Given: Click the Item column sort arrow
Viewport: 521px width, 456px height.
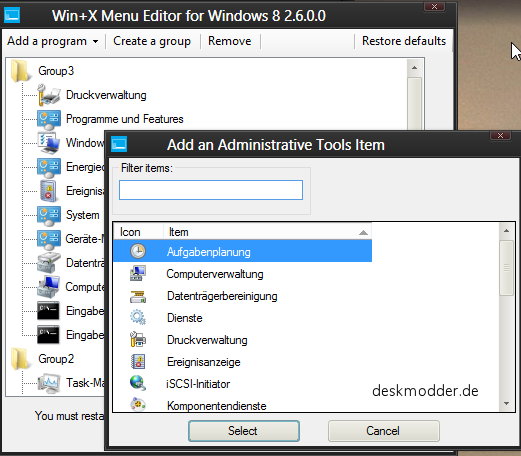Looking at the screenshot, I should (363, 232).
